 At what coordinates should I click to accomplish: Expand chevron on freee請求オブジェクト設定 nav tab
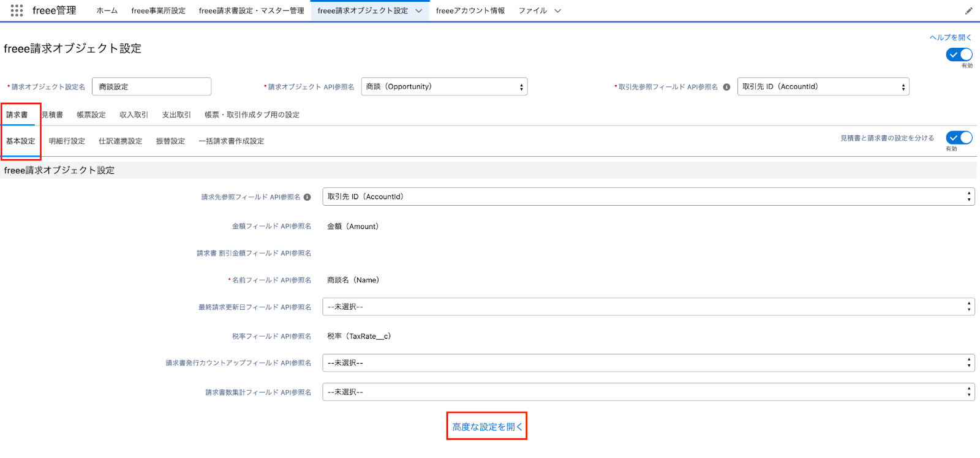pos(419,11)
